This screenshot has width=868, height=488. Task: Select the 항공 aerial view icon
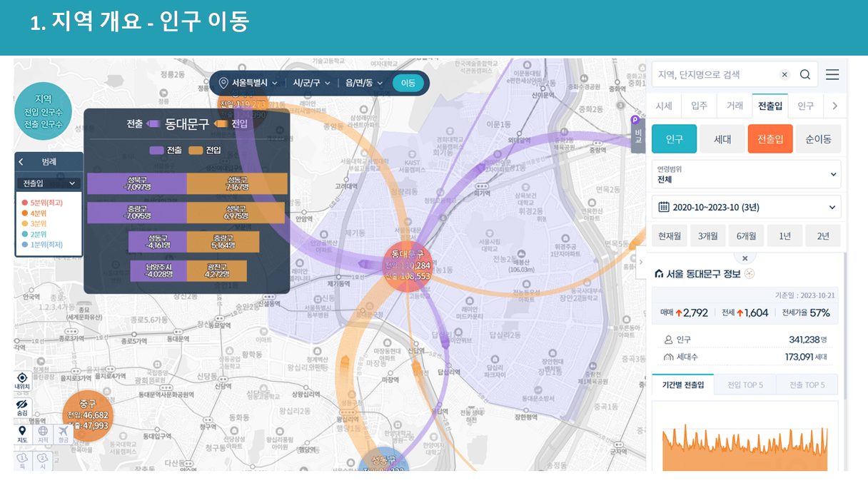(64, 434)
